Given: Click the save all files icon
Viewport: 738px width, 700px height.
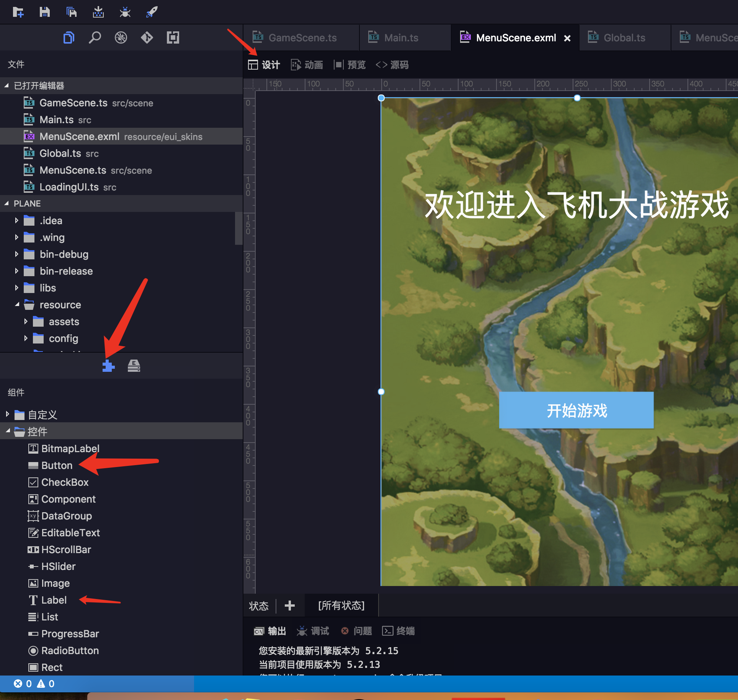Looking at the screenshot, I should point(72,12).
